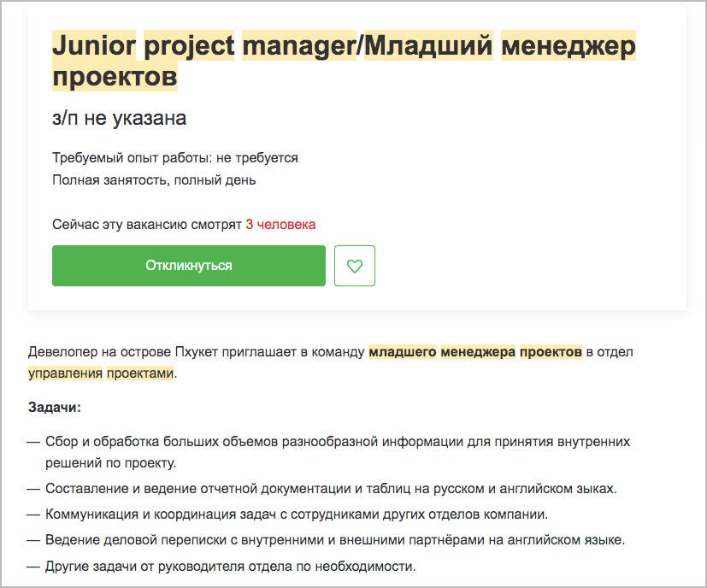Click the red '3 человека' viewers text
This screenshot has width=707, height=588.
tap(280, 224)
